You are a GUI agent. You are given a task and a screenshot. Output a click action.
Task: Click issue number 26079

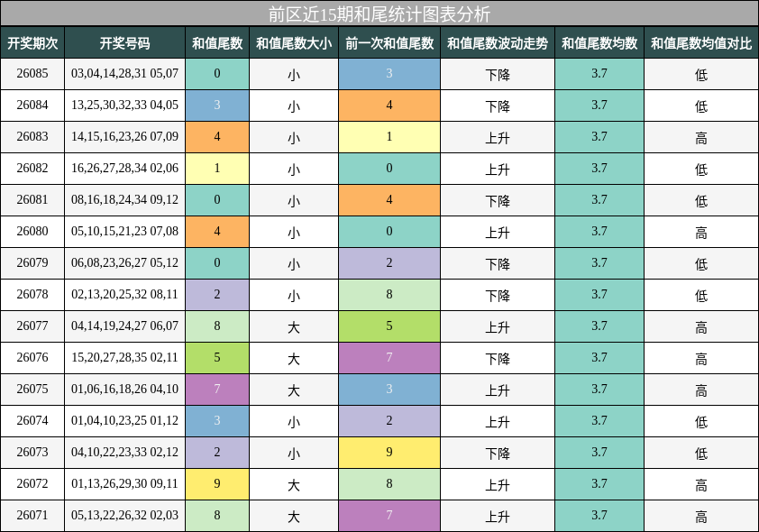point(32,263)
